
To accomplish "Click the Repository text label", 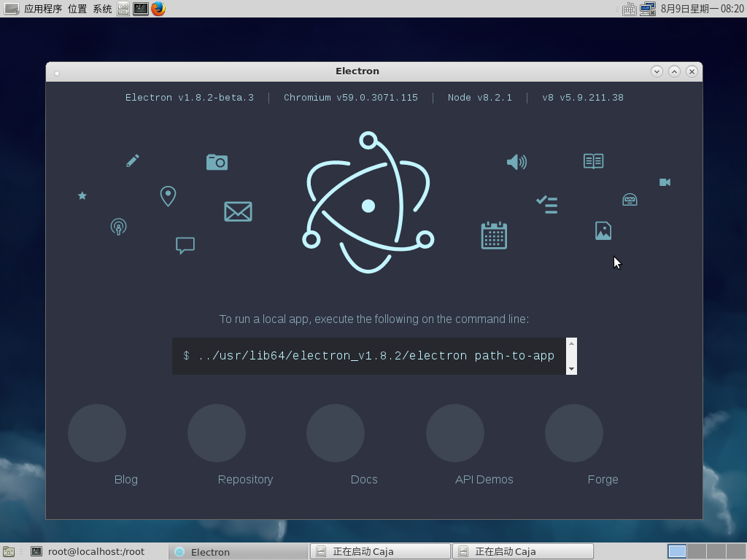I will click(245, 480).
